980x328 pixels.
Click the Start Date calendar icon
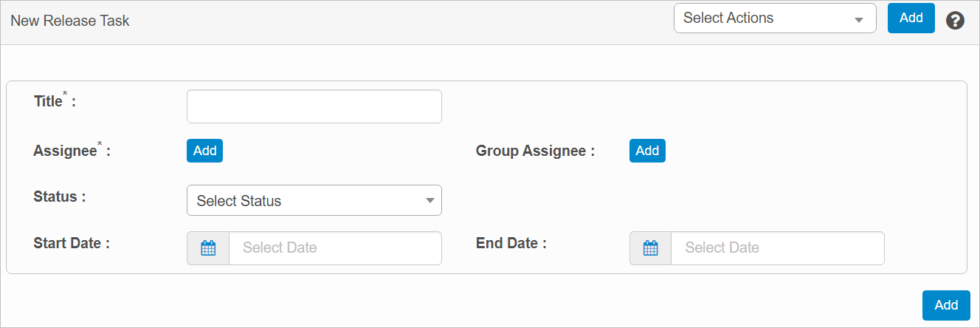(x=208, y=248)
